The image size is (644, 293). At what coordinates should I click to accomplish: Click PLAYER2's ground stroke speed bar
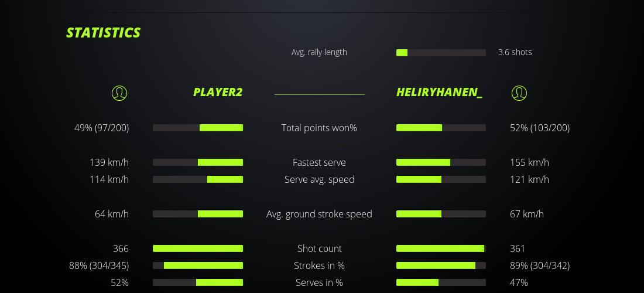198,214
